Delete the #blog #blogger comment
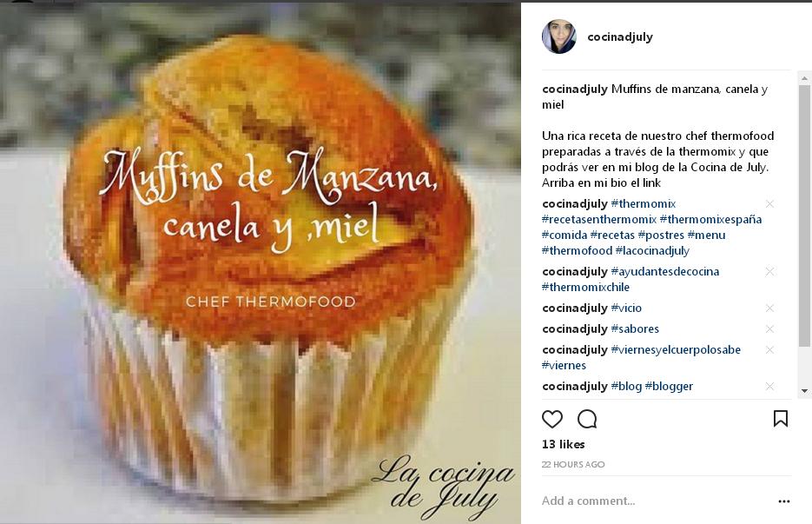 [769, 386]
